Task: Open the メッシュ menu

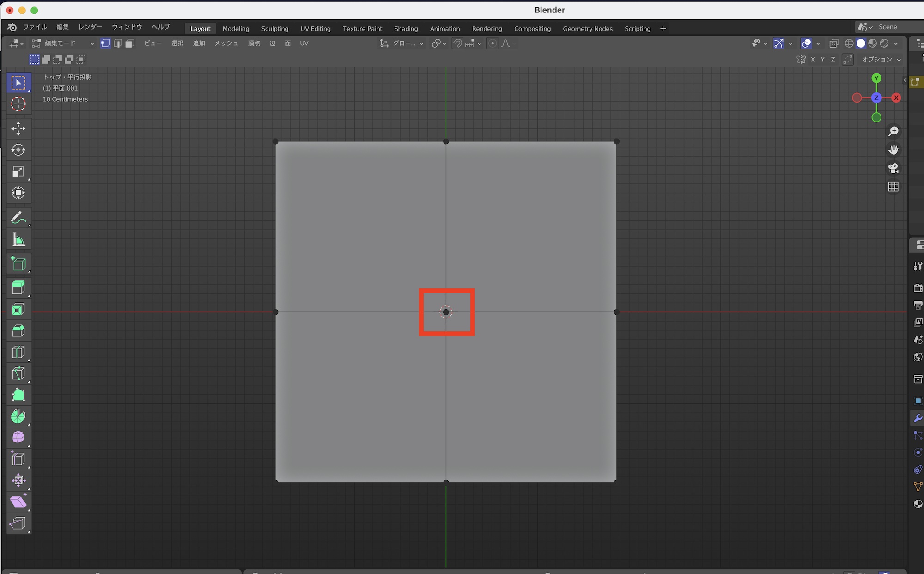Action: click(226, 43)
